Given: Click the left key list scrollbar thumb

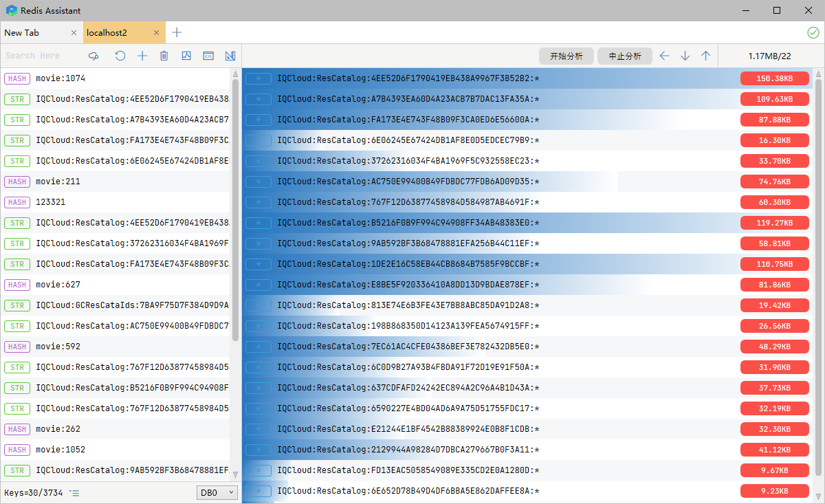Looking at the screenshot, I should (236, 210).
